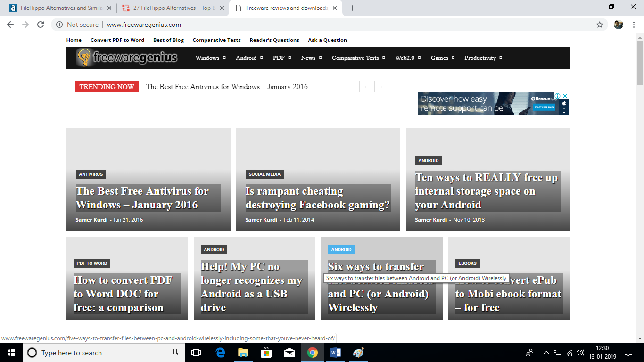644x362 pixels.
Task: Expand the Android category menu
Action: click(x=249, y=58)
